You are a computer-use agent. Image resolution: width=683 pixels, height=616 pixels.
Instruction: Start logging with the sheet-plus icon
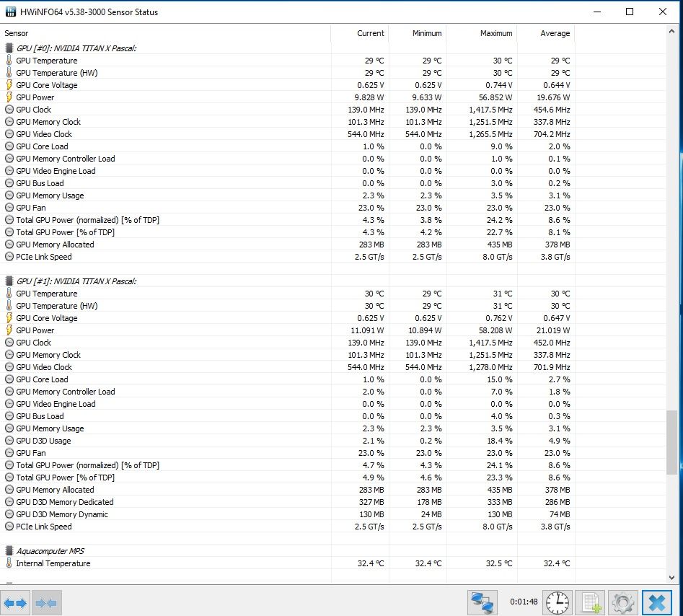point(590,602)
